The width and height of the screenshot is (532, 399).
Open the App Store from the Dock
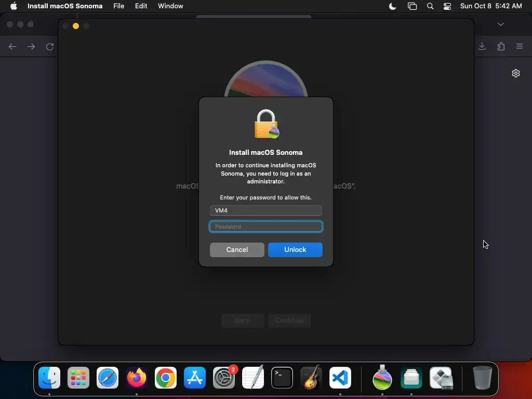[195, 378]
